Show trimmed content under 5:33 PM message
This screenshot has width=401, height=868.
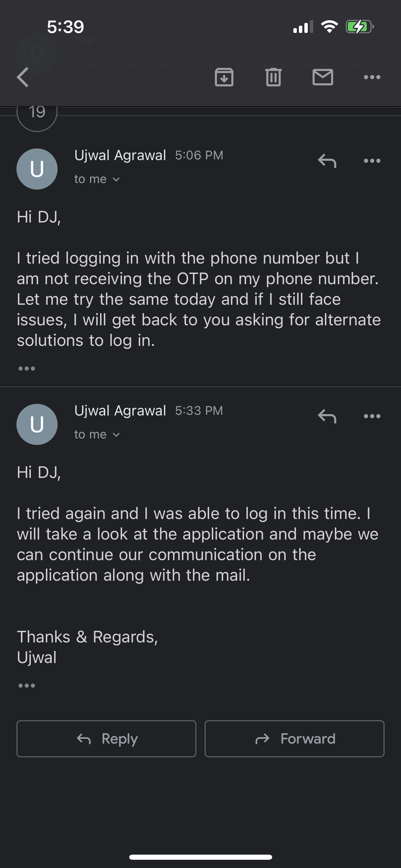tap(27, 686)
